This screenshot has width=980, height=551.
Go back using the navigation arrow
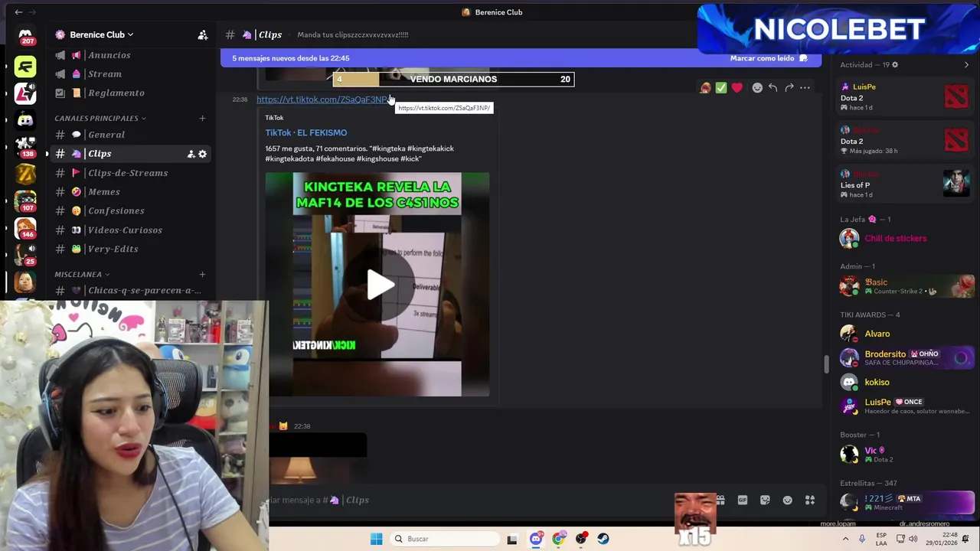[18, 12]
